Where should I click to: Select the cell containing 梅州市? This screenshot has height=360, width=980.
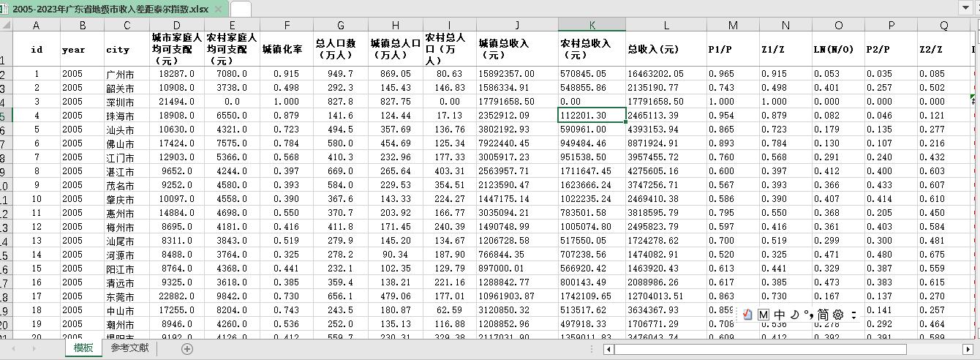pos(127,227)
